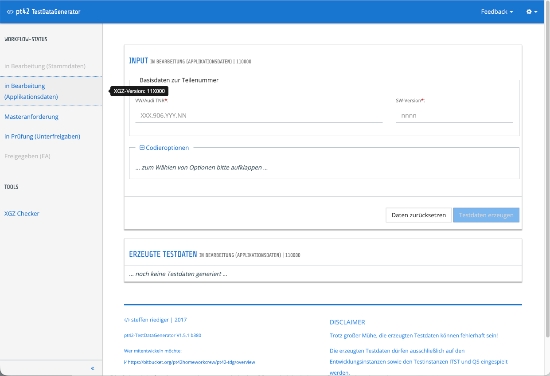This screenshot has width=550, height=376.
Task: Open the settings gear menu
Action: [x=531, y=12]
